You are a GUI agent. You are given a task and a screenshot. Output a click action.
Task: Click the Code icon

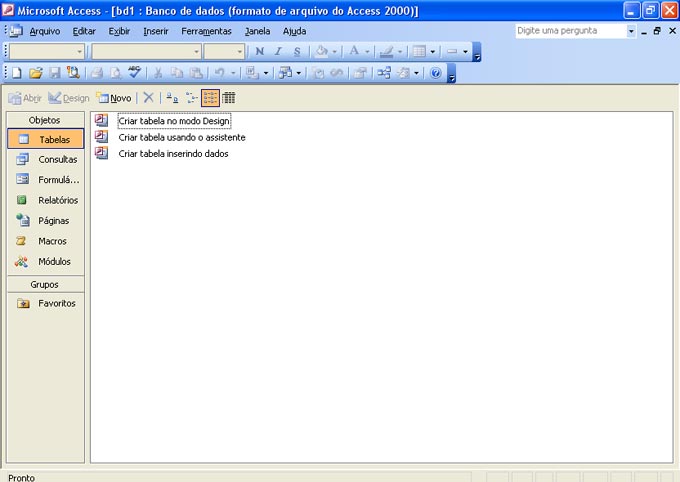318,73
